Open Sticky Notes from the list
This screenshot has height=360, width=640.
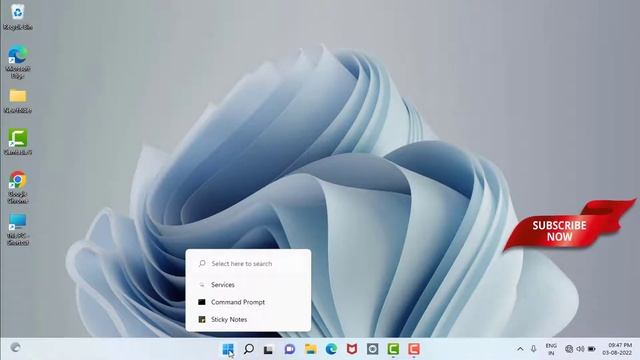click(x=248, y=320)
